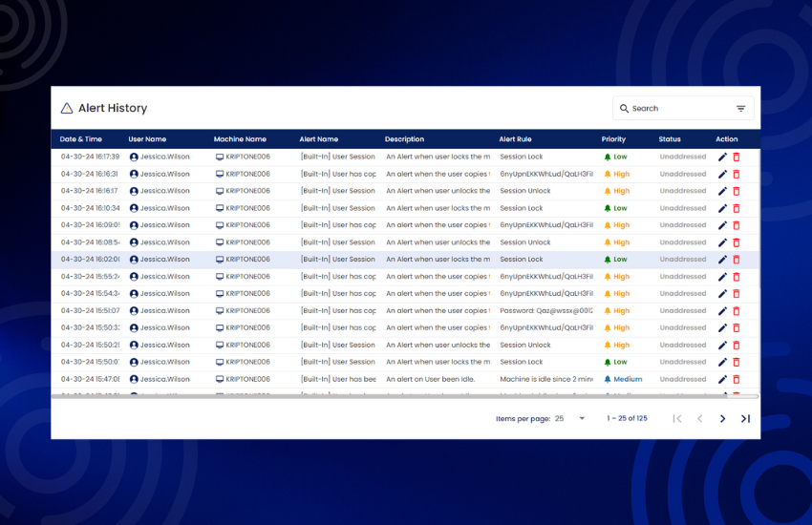
Task: Edit the 16:10:34 Session Lock alert
Action: click(x=722, y=208)
